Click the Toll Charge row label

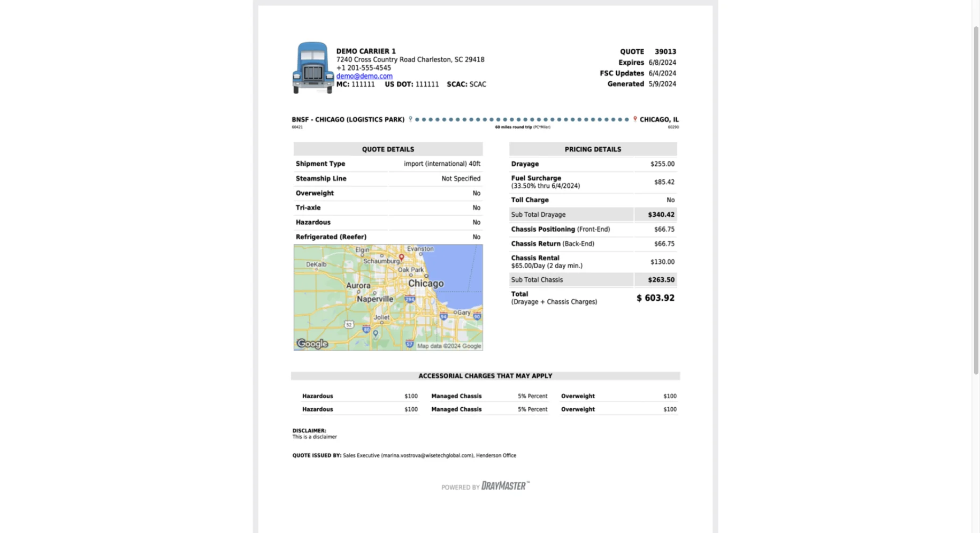click(530, 200)
